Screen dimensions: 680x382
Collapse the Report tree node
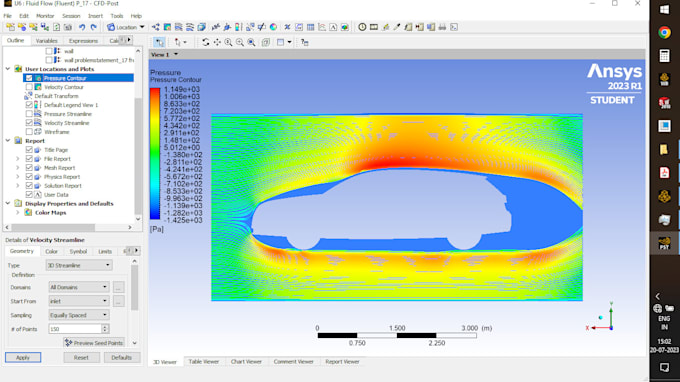8,141
